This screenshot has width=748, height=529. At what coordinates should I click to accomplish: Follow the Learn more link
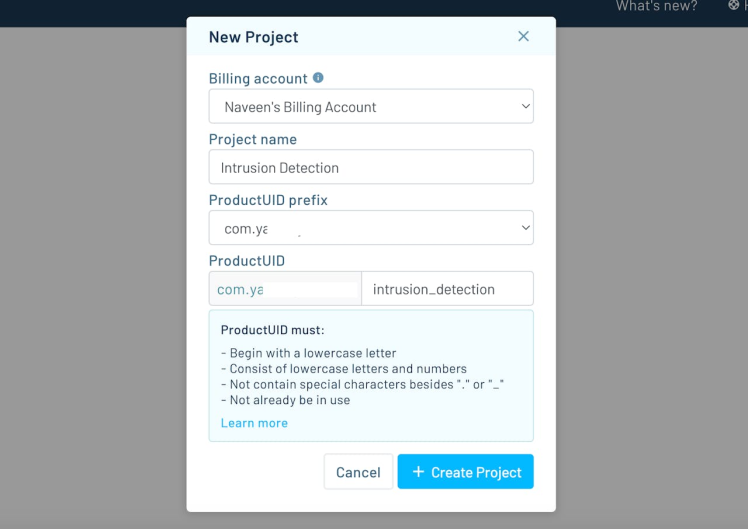(254, 423)
